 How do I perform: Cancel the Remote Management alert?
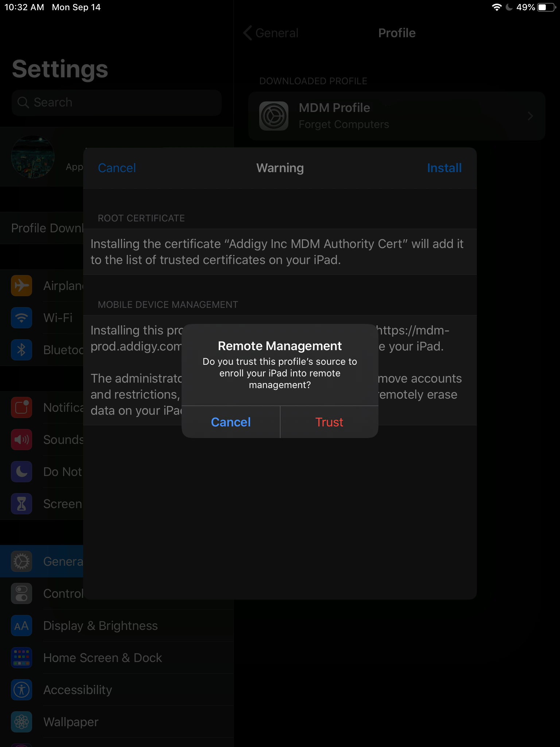click(231, 422)
